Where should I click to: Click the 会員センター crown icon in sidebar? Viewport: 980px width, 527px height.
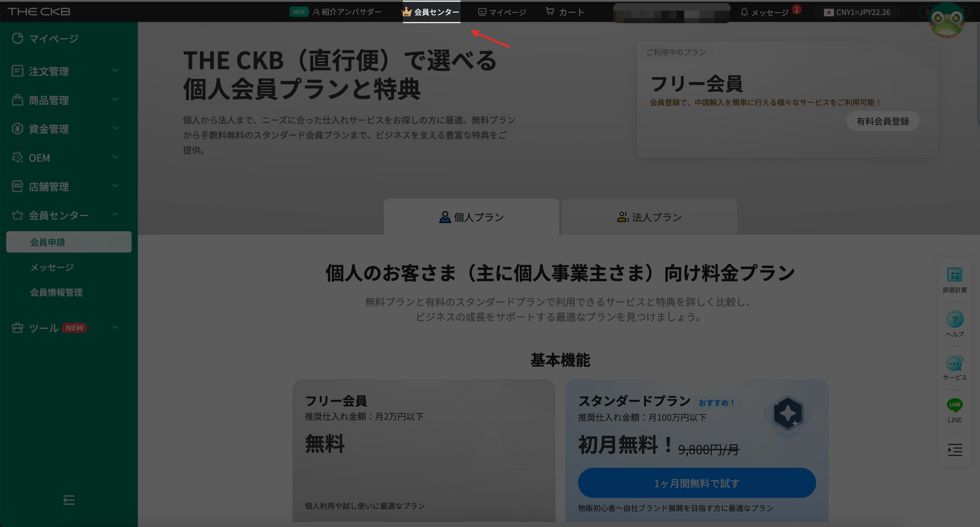click(18, 215)
